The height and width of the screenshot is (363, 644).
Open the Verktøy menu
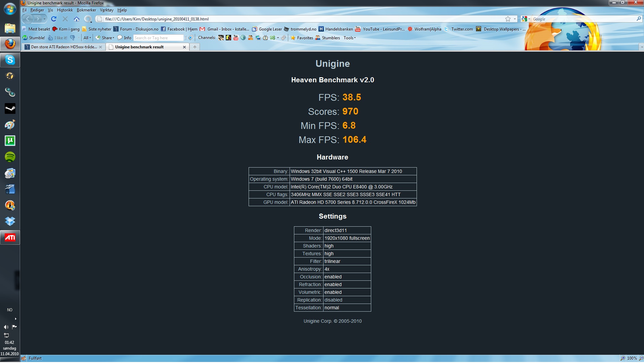click(x=106, y=10)
